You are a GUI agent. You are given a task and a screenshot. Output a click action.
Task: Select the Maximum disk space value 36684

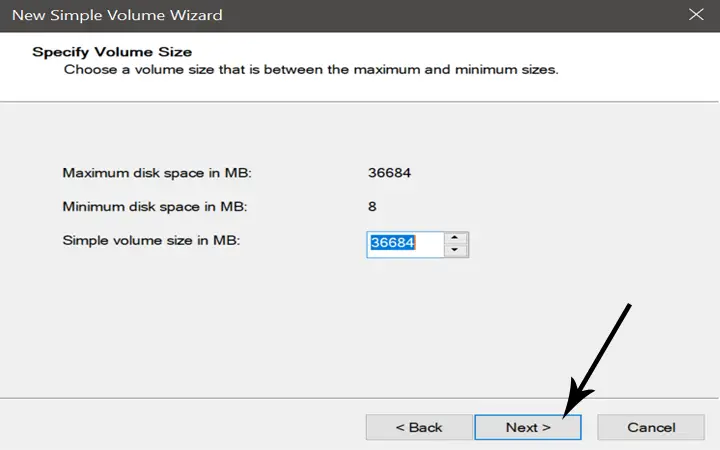pos(389,173)
